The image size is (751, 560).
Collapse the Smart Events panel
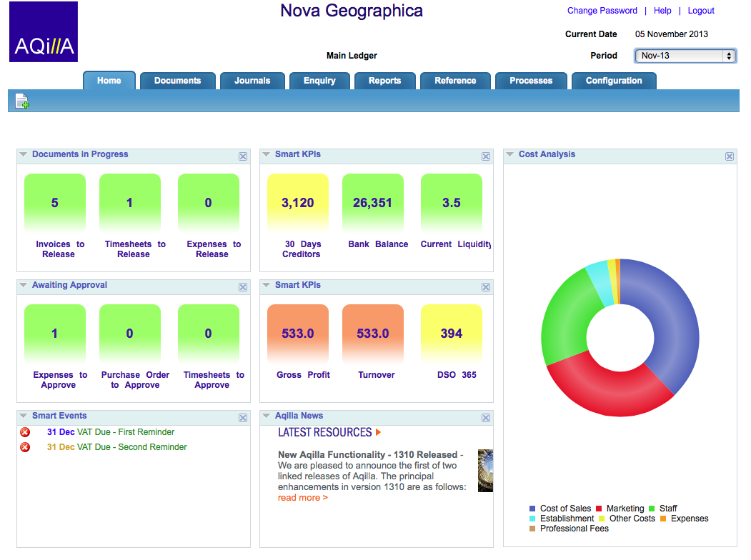click(22, 416)
